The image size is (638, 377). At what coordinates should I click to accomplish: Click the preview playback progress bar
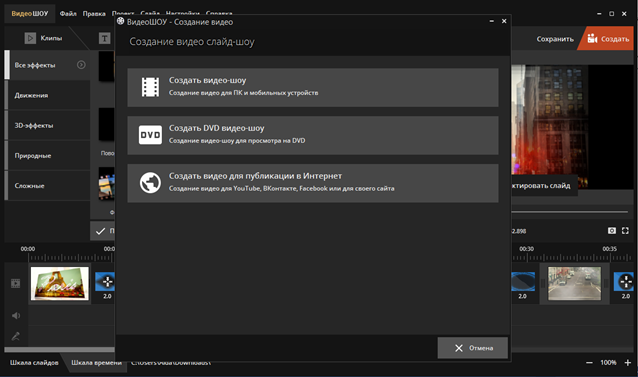coord(570,212)
